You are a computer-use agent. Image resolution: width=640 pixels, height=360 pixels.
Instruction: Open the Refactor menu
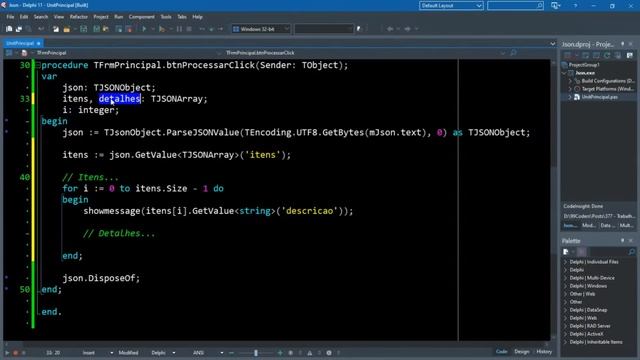pos(79,17)
